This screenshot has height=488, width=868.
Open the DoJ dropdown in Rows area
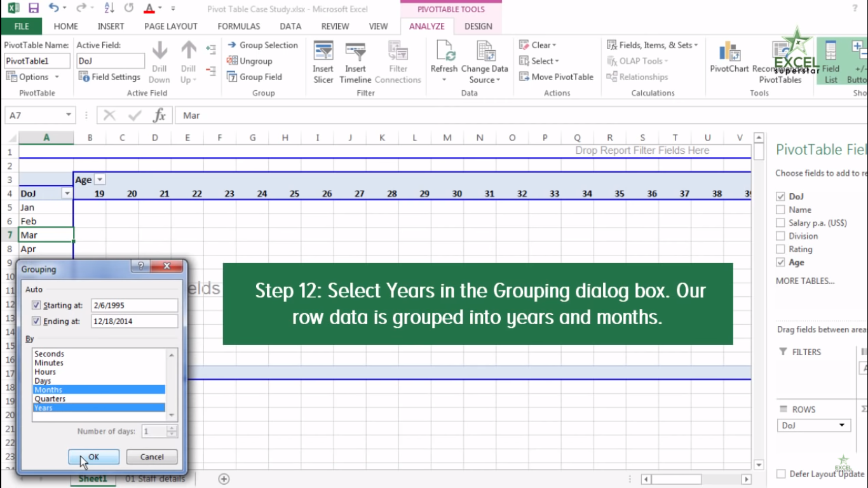pos(843,426)
